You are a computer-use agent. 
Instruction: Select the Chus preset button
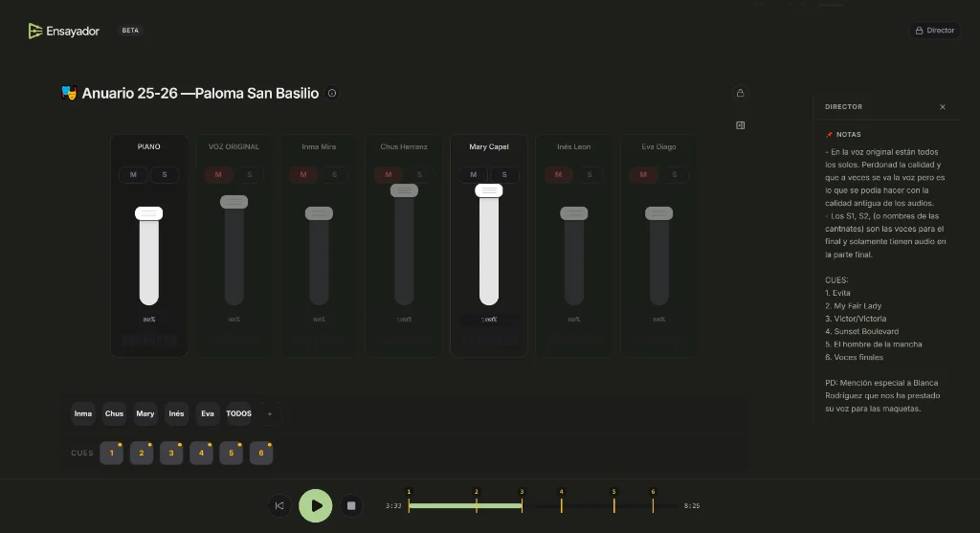pos(115,413)
